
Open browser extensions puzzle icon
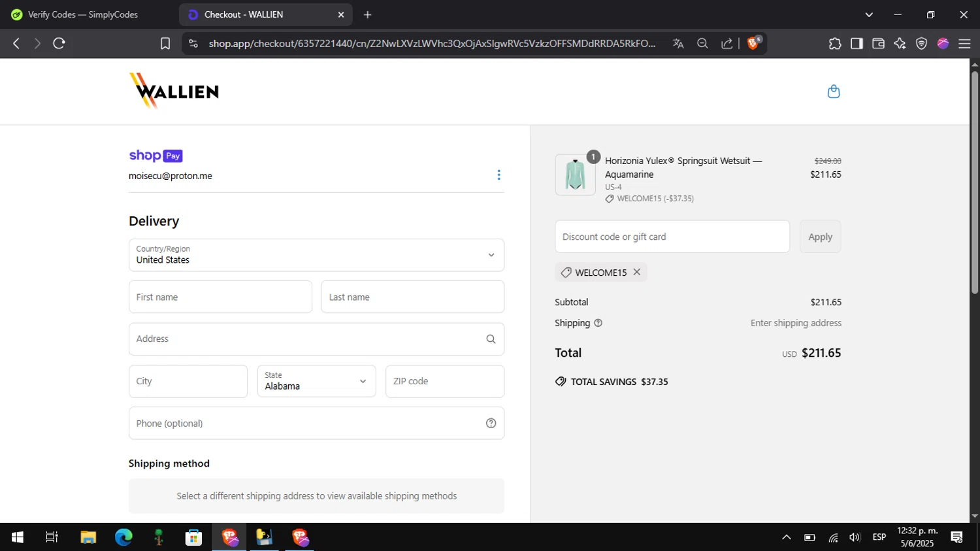[x=834, y=43]
